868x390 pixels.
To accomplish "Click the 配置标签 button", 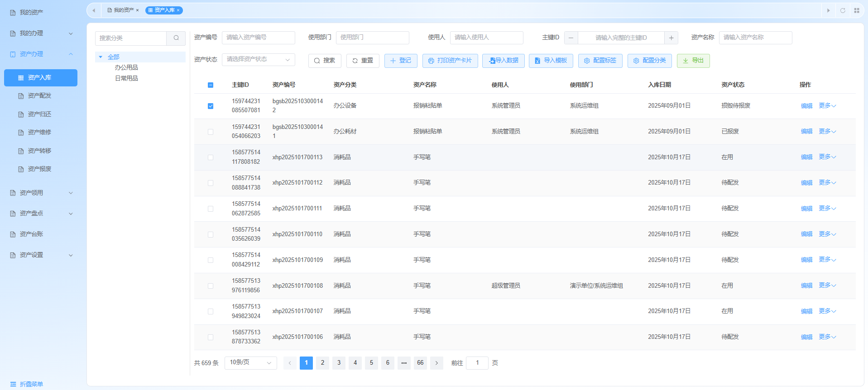I will click(x=600, y=61).
